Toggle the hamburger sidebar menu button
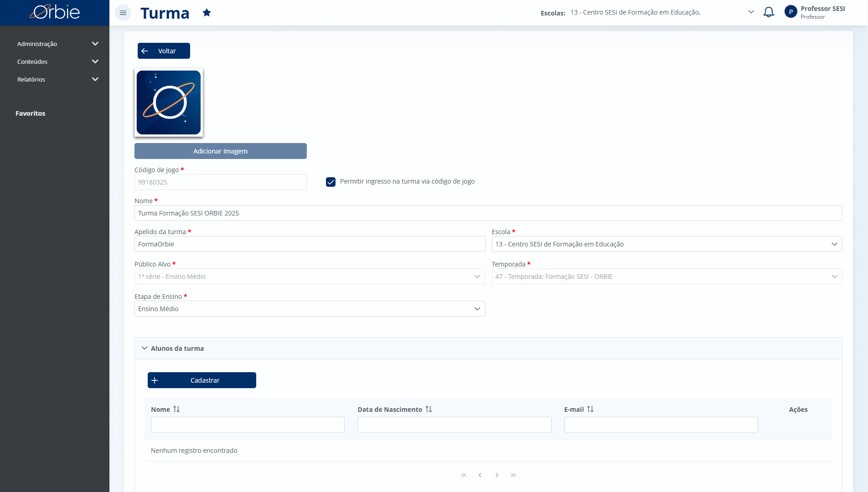Viewport: 868px width, 492px height. click(123, 13)
